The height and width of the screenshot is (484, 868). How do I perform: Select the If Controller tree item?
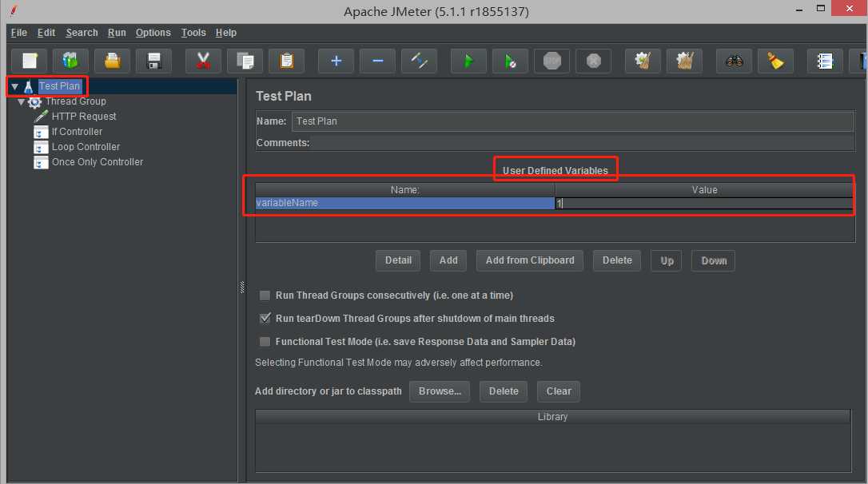coord(77,132)
